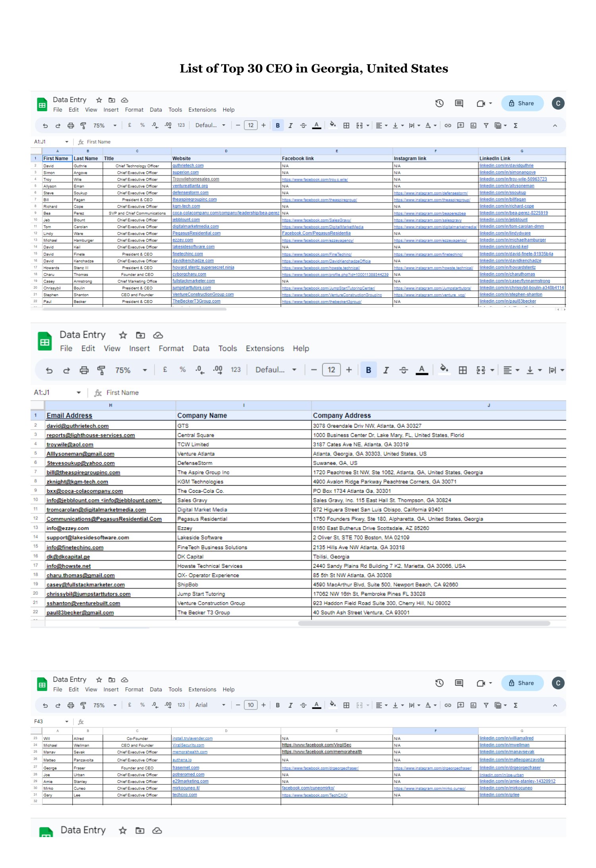The image size is (596, 868).
Task: Toggle Strikethrough in the bottom sheet toolbar
Action: tap(303, 705)
